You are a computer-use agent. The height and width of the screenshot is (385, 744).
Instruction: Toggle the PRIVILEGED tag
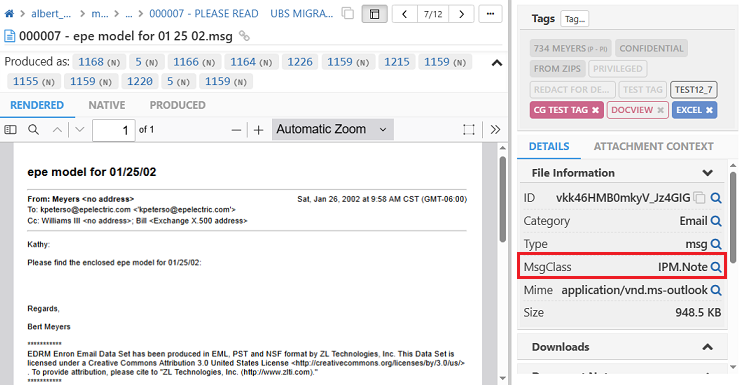[617, 69]
